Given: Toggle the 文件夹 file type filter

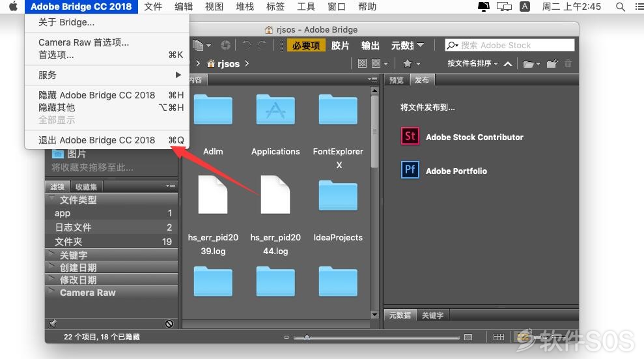Looking at the screenshot, I should pyautogui.click(x=112, y=242).
